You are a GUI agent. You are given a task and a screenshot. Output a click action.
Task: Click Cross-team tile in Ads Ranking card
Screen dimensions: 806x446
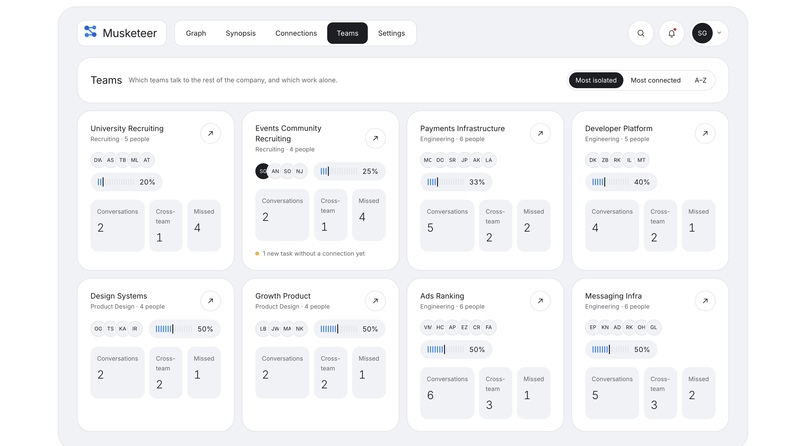tap(496, 393)
